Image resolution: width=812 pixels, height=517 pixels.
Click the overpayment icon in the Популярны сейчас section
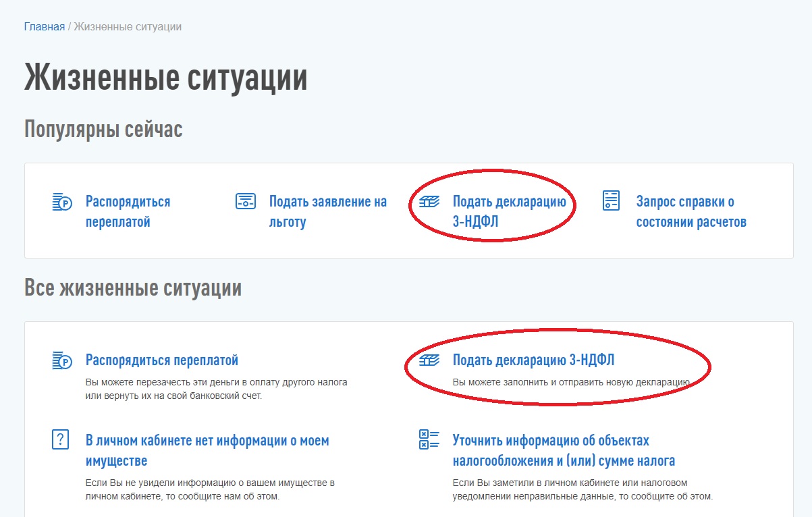(62, 202)
